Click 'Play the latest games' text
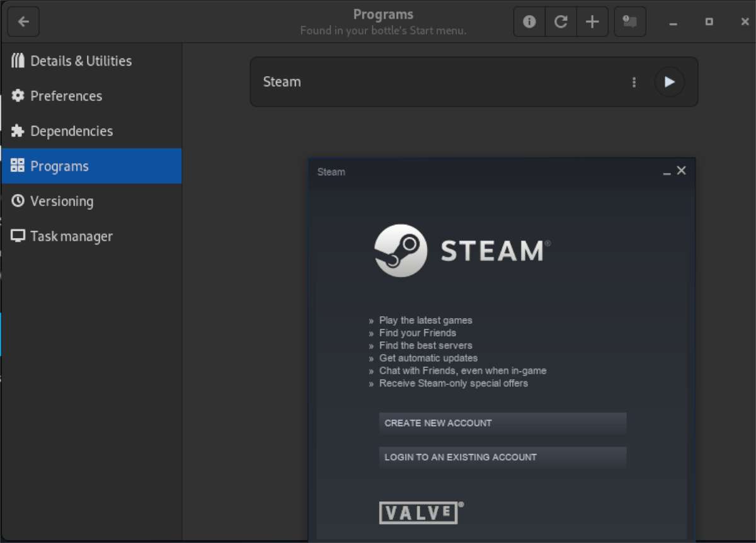 [x=425, y=320]
